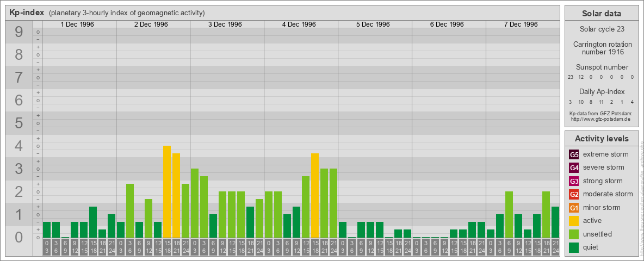Image resolution: width=644 pixels, height=261 pixels.
Task: Click the 7 Dec 18-21 light green bar
Action: (546, 215)
